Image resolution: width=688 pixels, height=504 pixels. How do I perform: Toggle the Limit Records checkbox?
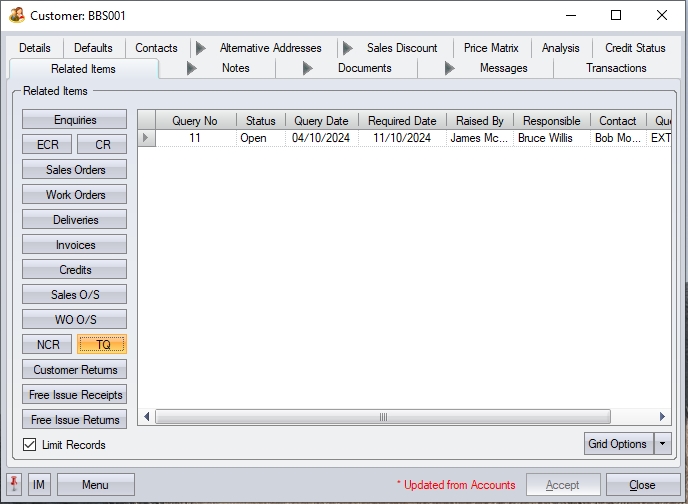30,445
